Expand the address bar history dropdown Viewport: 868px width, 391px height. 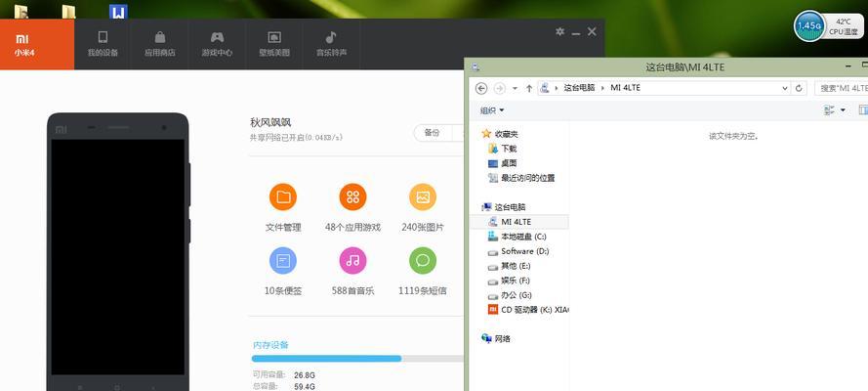784,88
